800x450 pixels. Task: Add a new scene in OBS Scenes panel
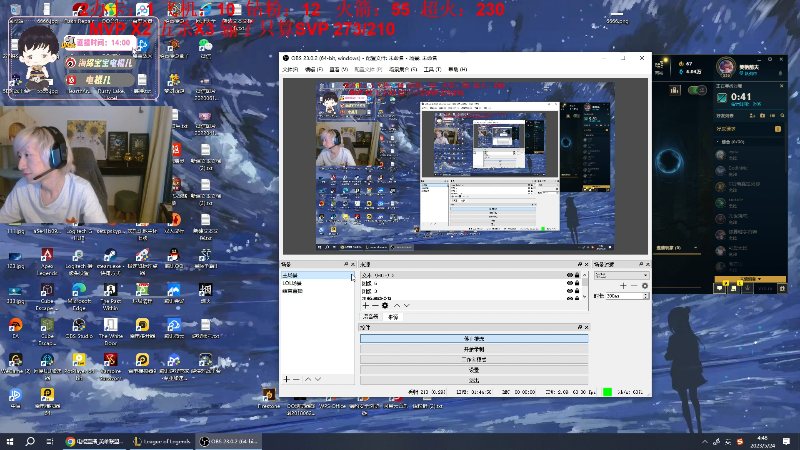click(286, 380)
